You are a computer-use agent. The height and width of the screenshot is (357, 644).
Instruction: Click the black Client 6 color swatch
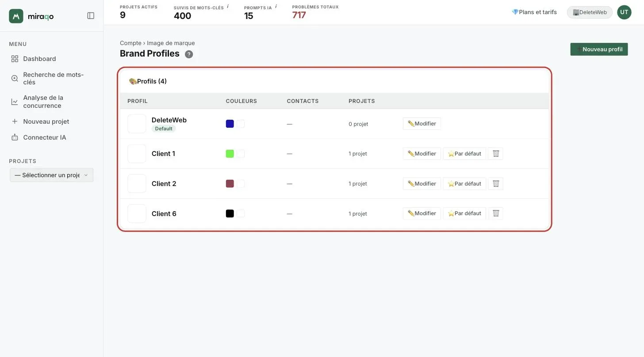click(x=230, y=213)
